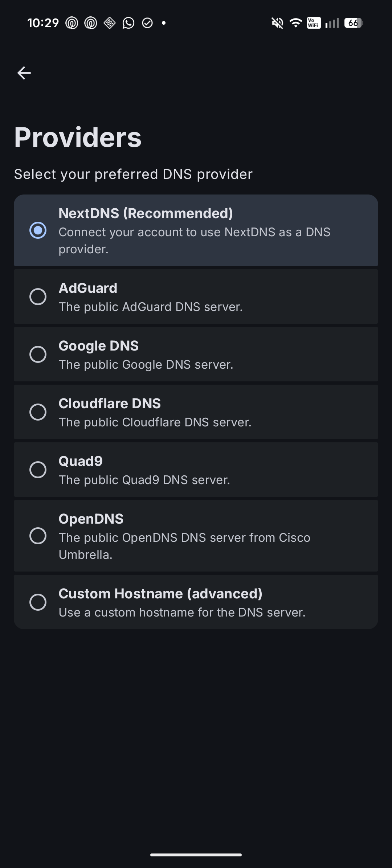Tap the muted sound status icon
Viewport: 392px width, 868px height.
(x=277, y=23)
